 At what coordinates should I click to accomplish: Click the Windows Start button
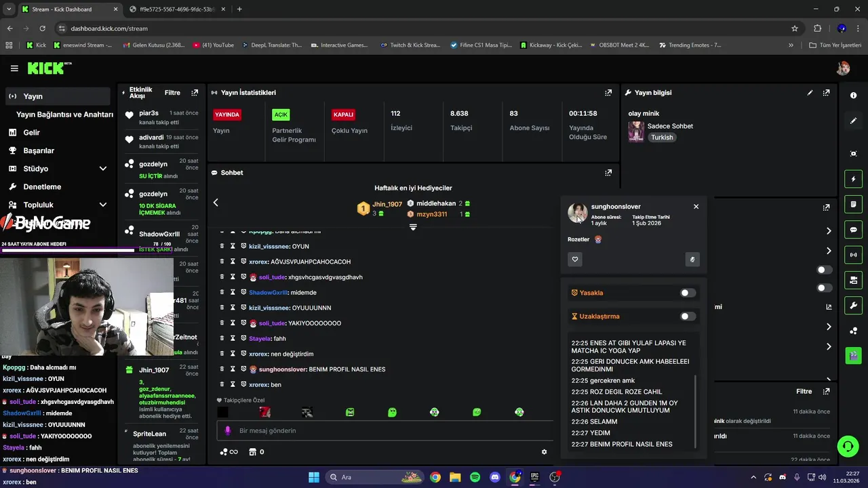pos(314,477)
